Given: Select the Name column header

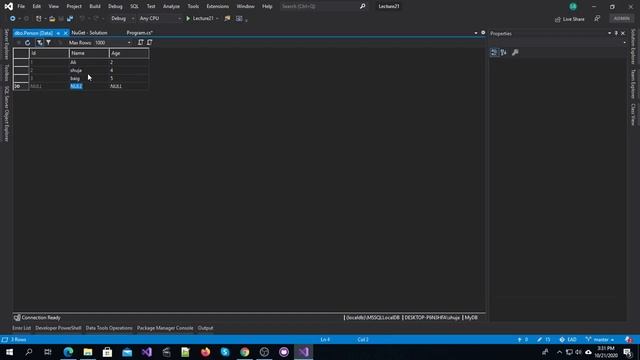Looking at the screenshot, I should [89, 53].
